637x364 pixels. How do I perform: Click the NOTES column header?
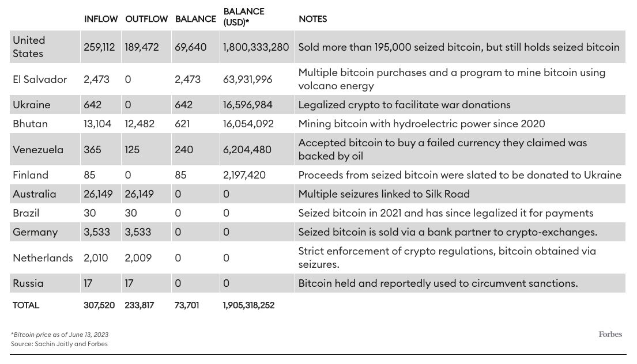pos(312,19)
